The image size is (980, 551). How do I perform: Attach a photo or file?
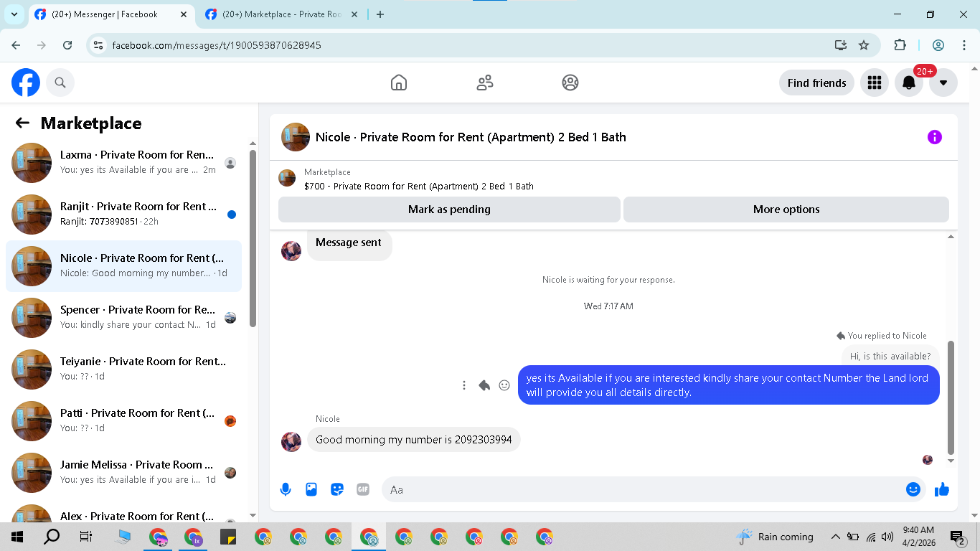[311, 489]
